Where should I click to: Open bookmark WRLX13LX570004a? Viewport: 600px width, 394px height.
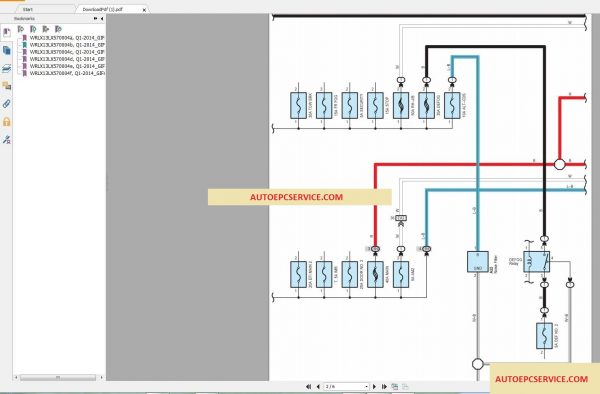pos(67,38)
